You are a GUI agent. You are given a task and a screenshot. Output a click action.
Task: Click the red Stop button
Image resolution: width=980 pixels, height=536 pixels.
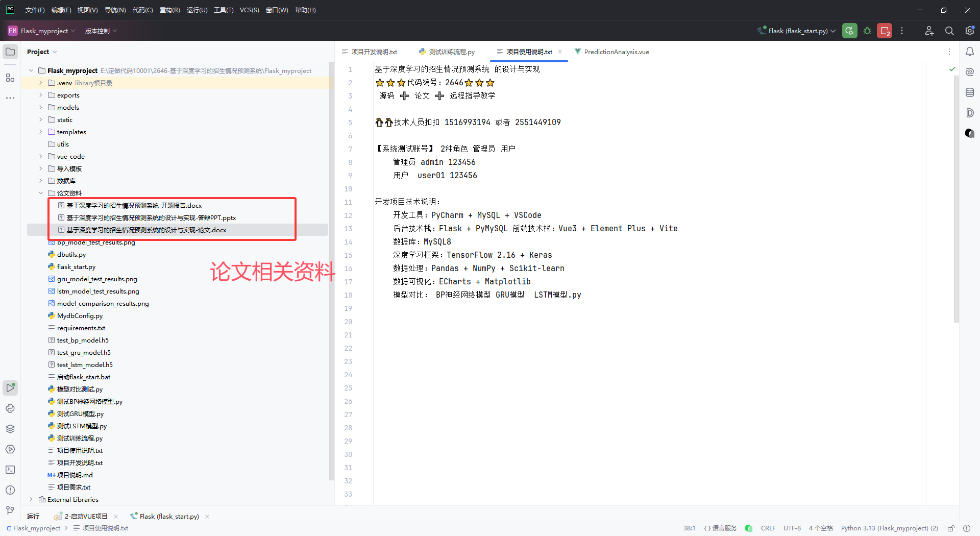click(x=885, y=31)
